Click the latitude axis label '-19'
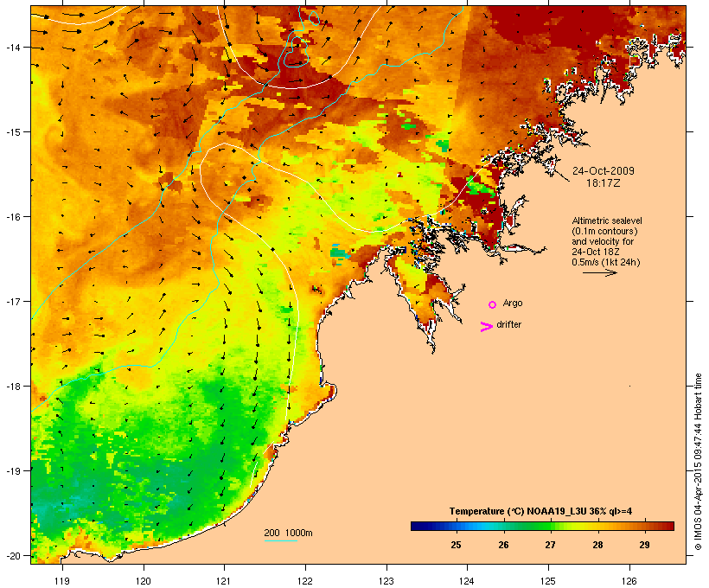This screenshot has height=588, width=709. 12,470
